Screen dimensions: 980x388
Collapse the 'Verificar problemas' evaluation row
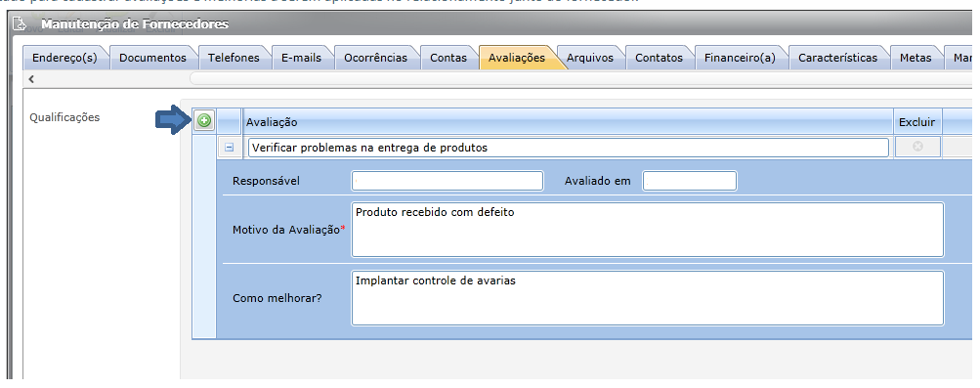[x=230, y=148]
